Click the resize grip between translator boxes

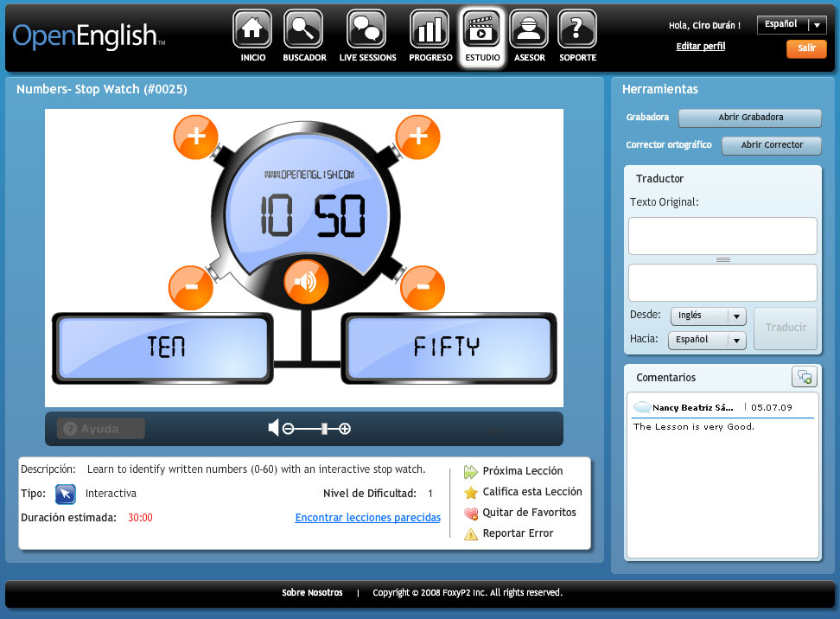tap(723, 259)
